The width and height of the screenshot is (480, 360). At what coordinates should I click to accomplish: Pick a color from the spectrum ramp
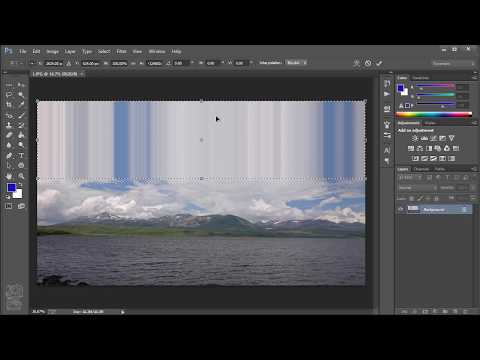(x=434, y=115)
